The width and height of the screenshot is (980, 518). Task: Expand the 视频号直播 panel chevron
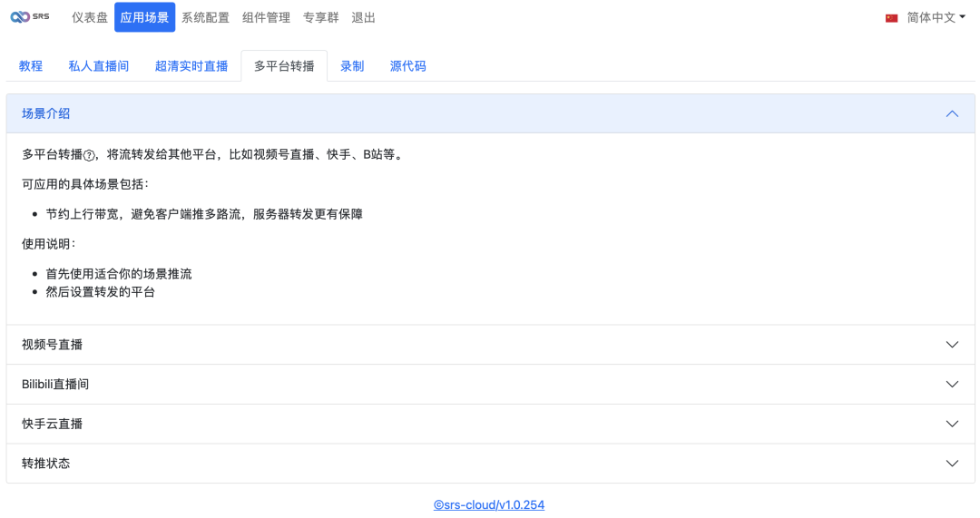[x=952, y=345]
